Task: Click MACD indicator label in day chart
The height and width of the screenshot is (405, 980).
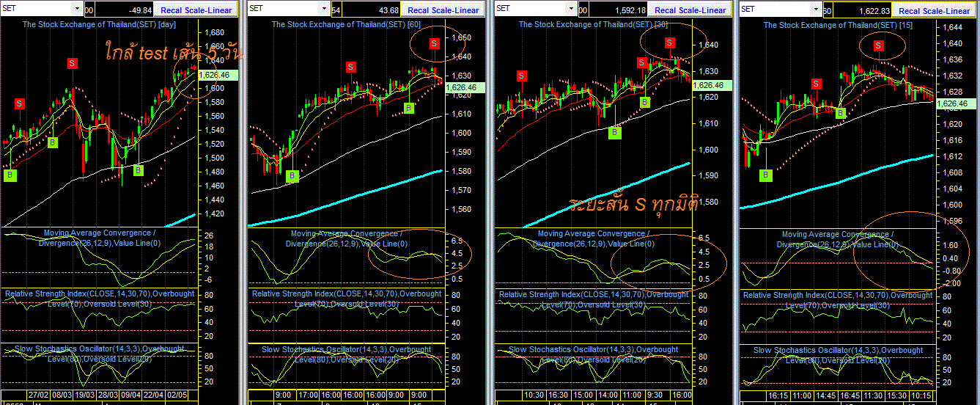Action: click(x=99, y=238)
